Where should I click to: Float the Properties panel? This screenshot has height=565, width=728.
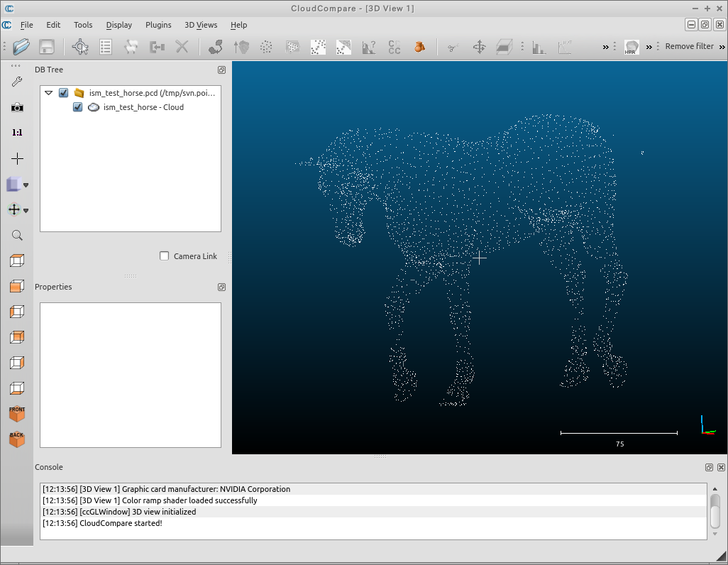coord(221,287)
